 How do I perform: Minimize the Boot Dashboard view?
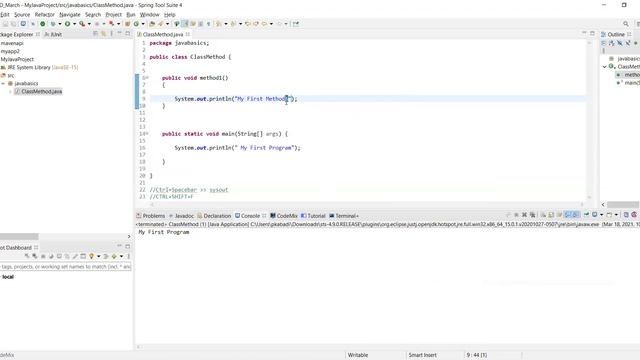click(119, 246)
